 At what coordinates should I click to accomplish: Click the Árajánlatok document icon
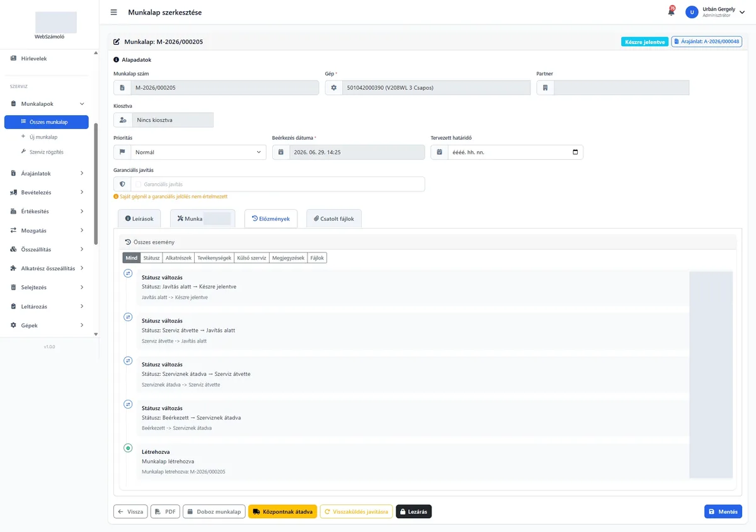[x=14, y=173]
